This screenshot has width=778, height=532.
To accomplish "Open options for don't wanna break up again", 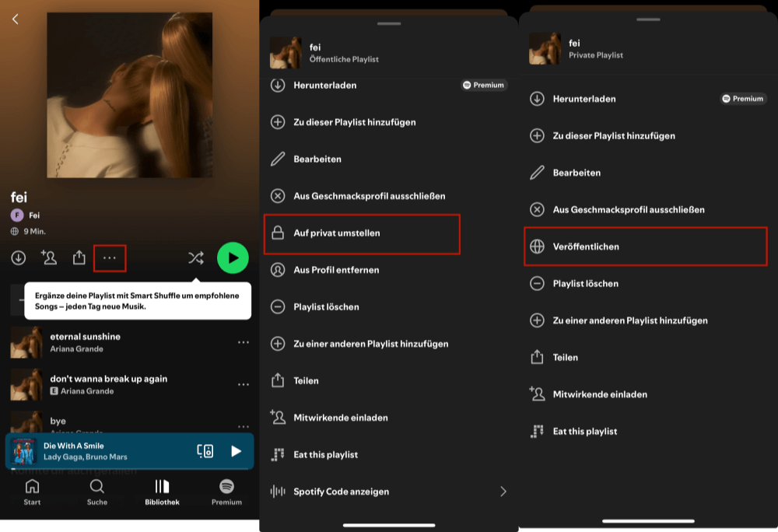I will 243,385.
